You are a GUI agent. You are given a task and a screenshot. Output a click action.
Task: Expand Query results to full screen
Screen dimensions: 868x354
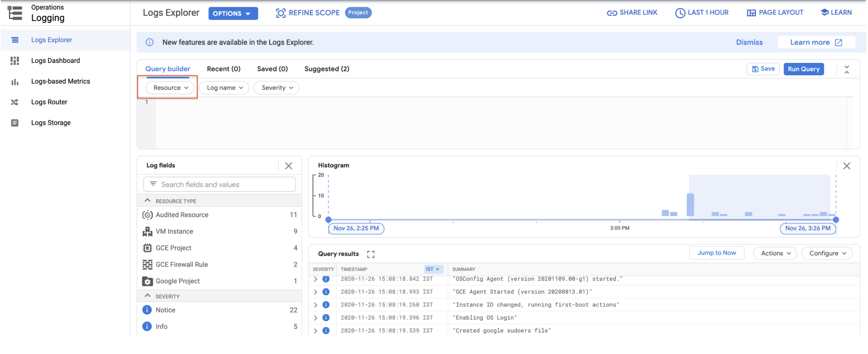(371, 254)
